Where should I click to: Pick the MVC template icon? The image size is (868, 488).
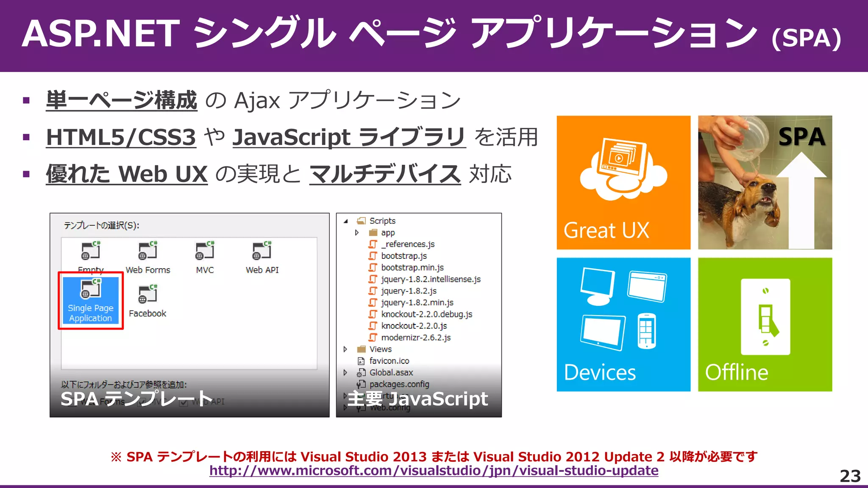pyautogui.click(x=205, y=251)
